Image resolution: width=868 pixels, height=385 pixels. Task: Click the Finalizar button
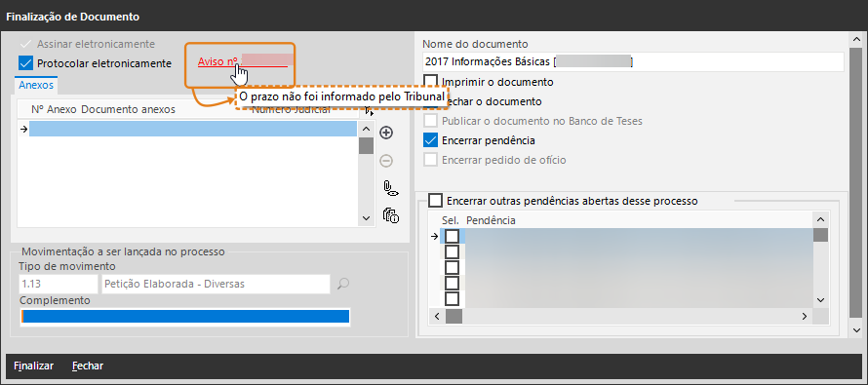[34, 366]
